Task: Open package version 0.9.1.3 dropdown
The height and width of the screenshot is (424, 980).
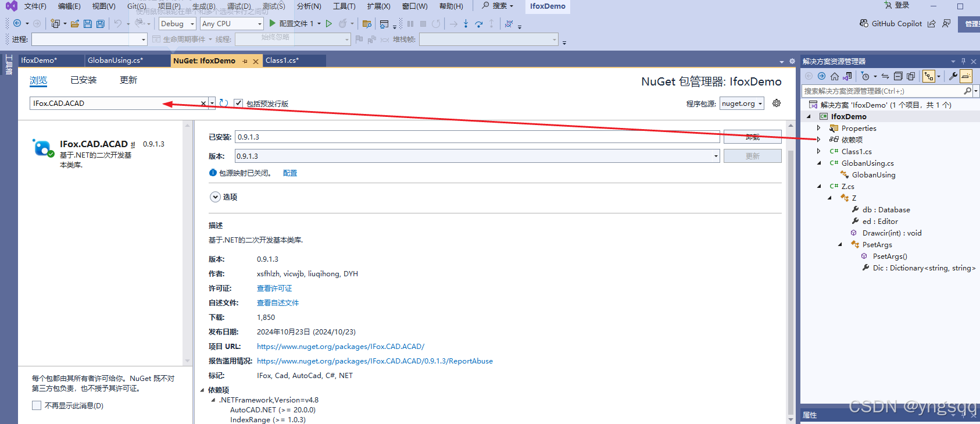Action: pyautogui.click(x=477, y=156)
